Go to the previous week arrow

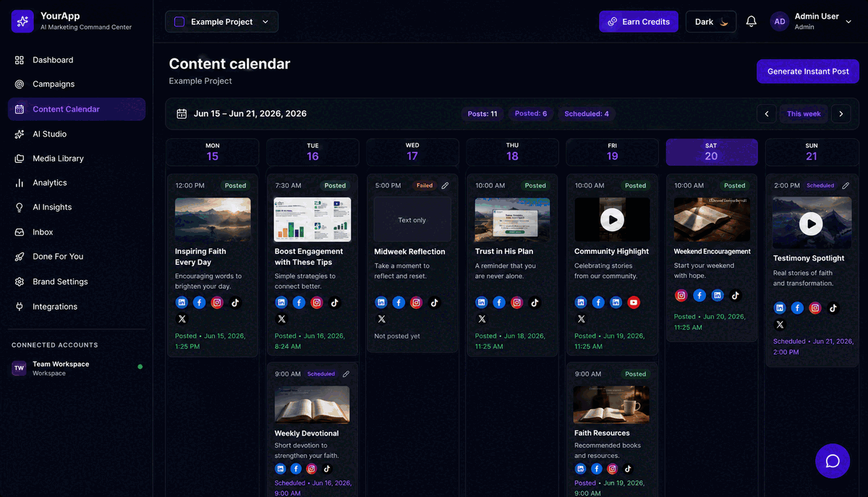pos(767,114)
